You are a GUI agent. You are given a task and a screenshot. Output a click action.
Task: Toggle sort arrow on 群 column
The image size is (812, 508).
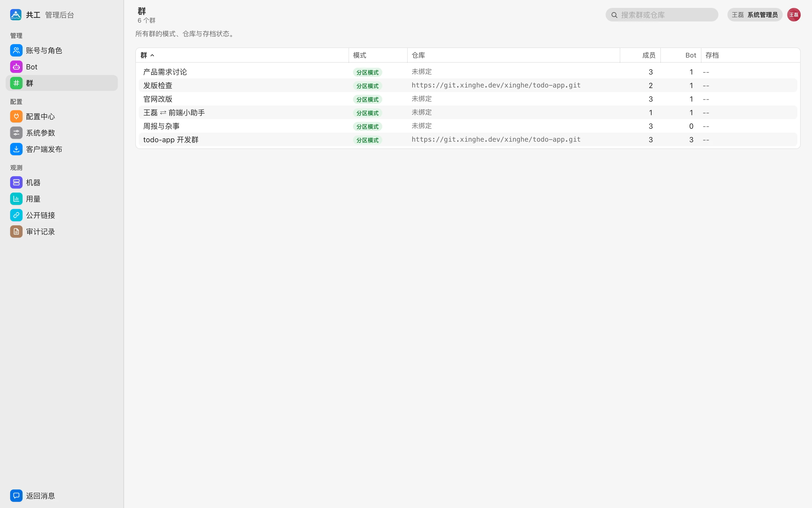pos(152,55)
